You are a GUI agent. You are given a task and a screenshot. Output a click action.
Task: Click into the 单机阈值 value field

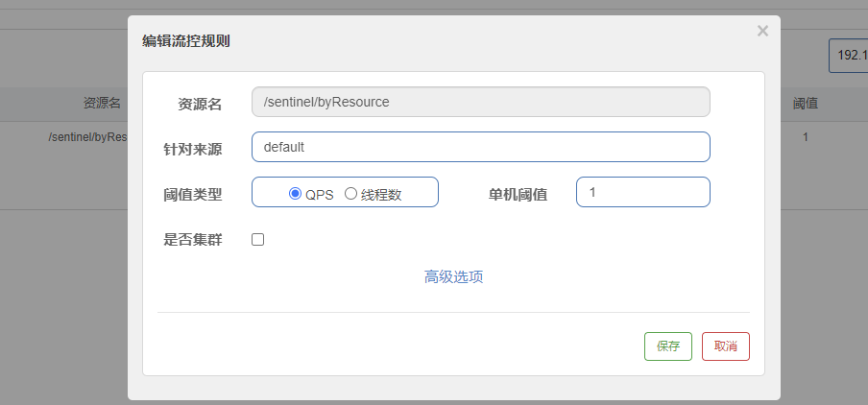click(642, 192)
